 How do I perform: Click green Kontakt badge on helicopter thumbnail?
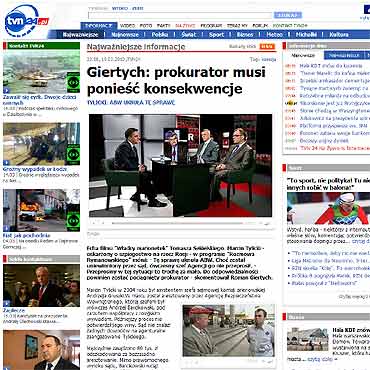73,82
